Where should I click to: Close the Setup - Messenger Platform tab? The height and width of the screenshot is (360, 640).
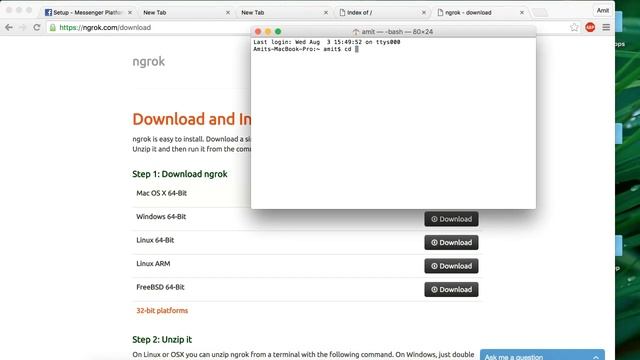click(130, 13)
